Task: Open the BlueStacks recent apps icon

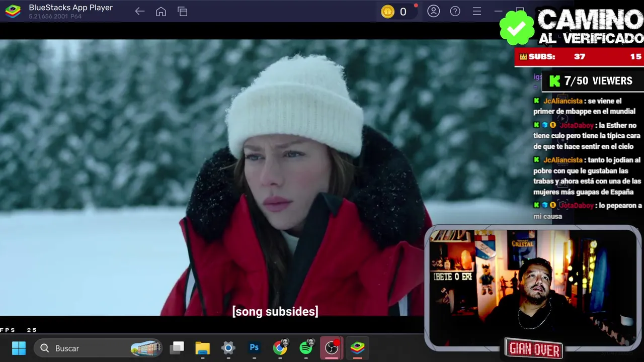Action: click(x=183, y=12)
